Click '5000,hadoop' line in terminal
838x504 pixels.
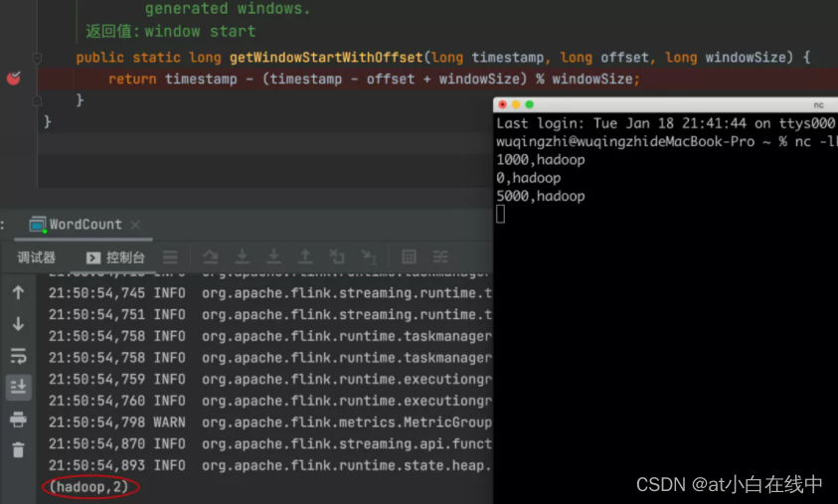coord(541,196)
